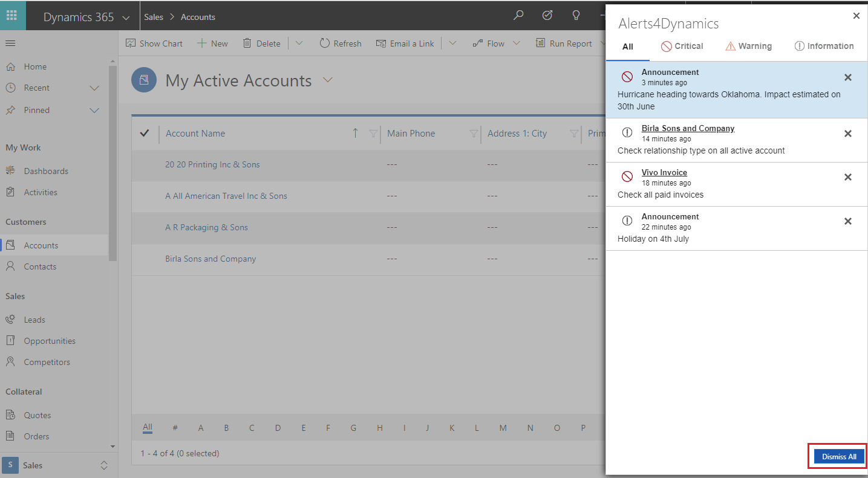Toggle the select-all checkmark in grid header
The width and height of the screenshot is (868, 478).
[144, 134]
